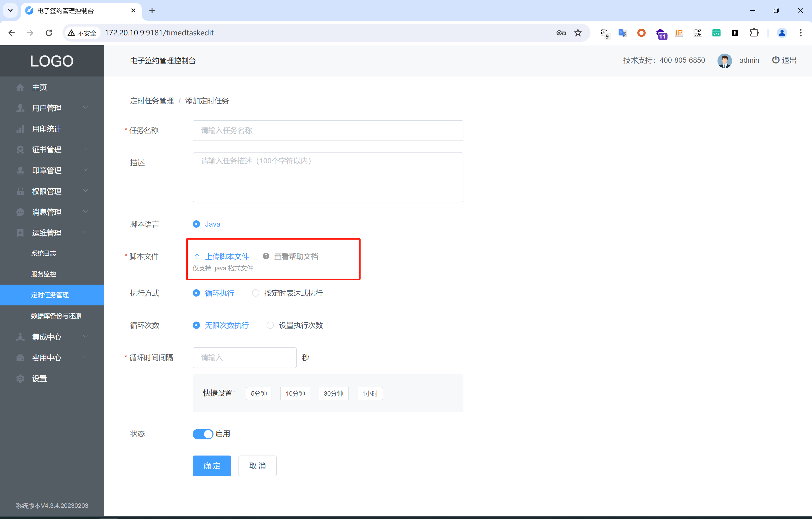
Task: Click the help question-mark icon near 查看帮助文档
Action: point(266,256)
